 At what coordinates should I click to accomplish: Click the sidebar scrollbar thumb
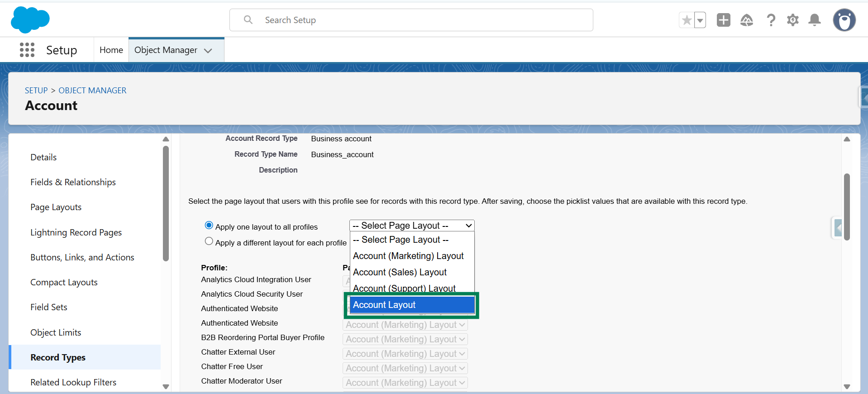tap(166, 203)
